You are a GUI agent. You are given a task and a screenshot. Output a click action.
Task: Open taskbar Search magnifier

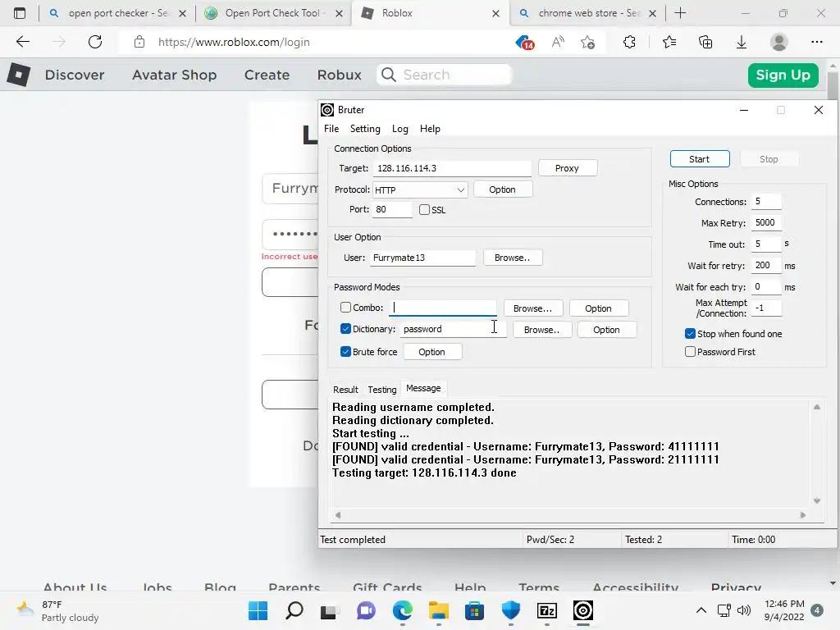(294, 610)
